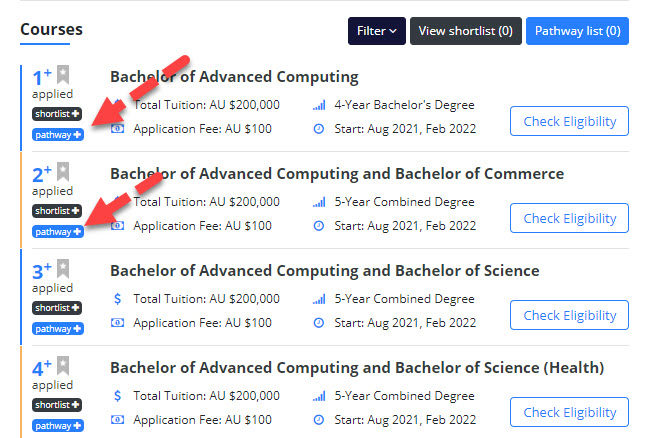Check eligibility for Computing and Commerce degree

point(569,218)
